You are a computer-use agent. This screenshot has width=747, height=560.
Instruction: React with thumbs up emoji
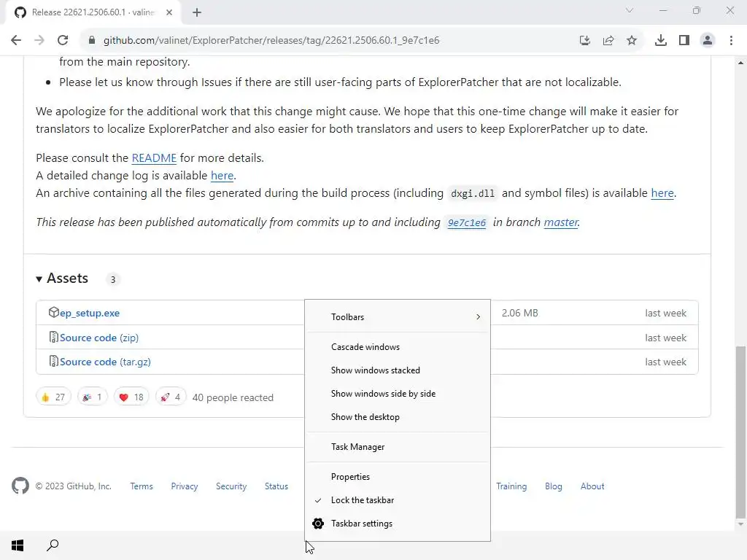[53, 397]
